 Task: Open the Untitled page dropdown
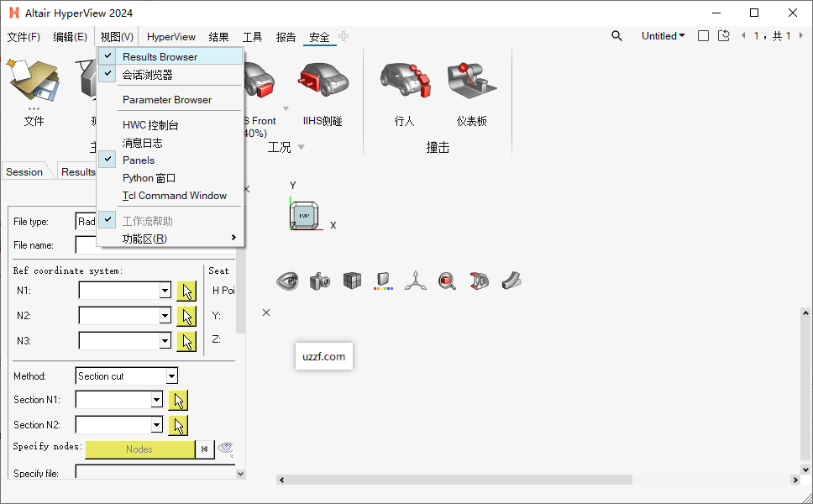tap(663, 35)
